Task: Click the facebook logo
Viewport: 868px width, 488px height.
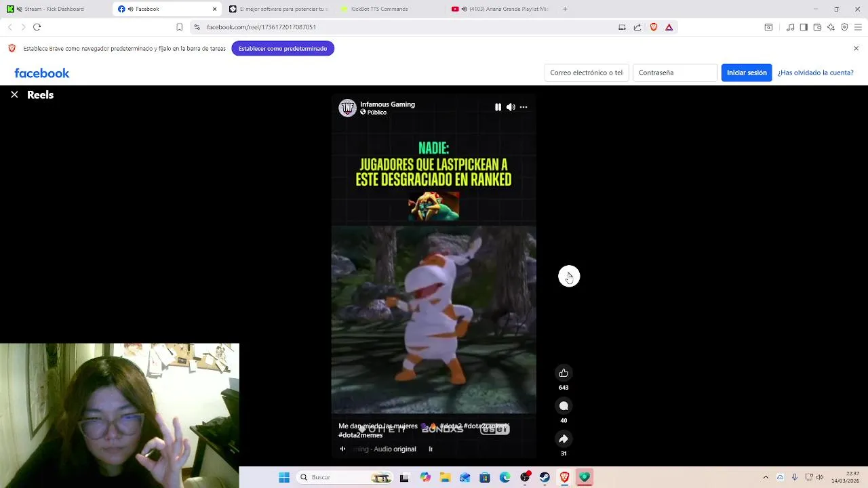Action: tap(42, 73)
